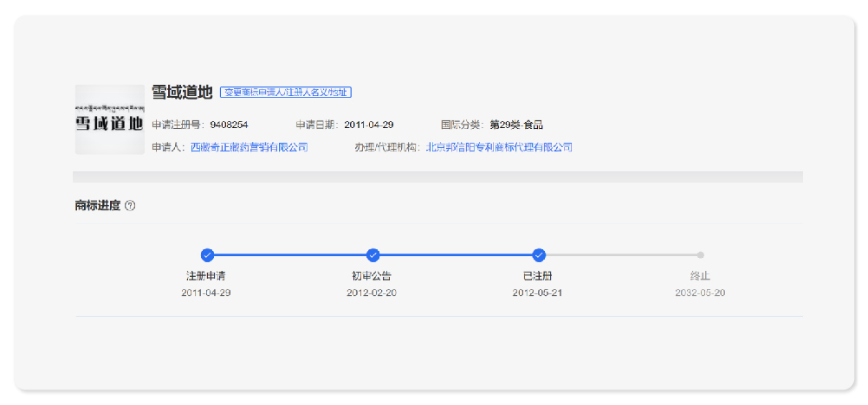The image size is (868, 405).
Task: Click the 变更商标申请人/注册人名义/地址 tag
Action: coord(286,93)
